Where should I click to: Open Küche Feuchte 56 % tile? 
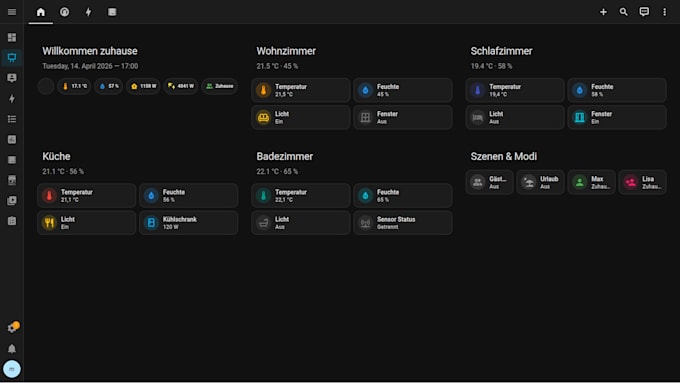point(189,196)
